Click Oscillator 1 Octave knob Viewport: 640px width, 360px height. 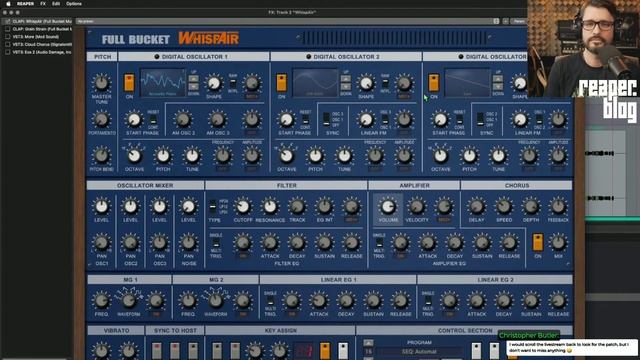[x=134, y=156]
